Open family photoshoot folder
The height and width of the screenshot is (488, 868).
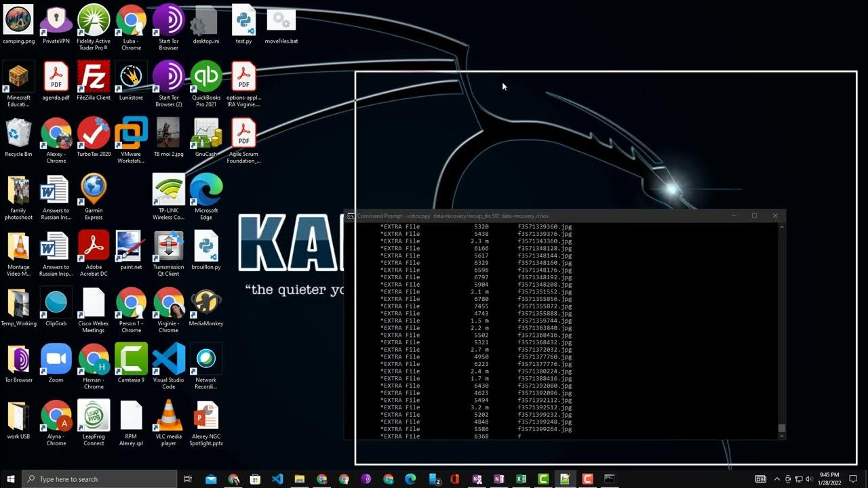tap(18, 197)
